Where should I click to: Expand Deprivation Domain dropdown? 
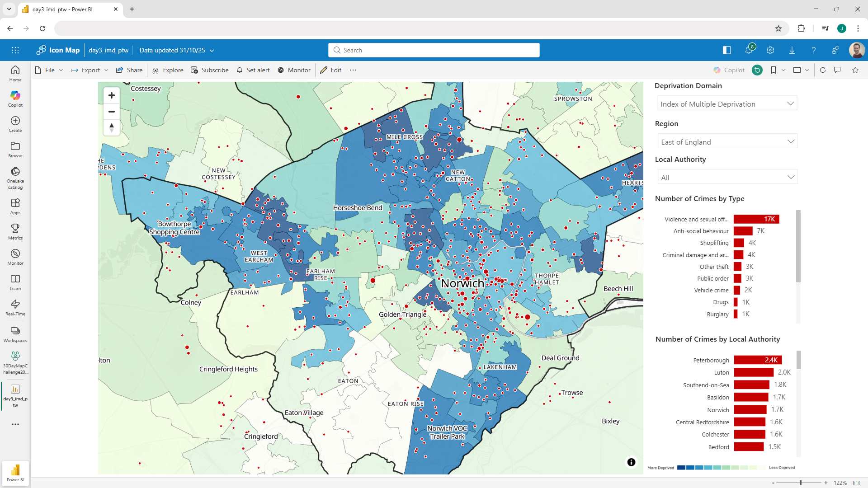click(x=727, y=104)
